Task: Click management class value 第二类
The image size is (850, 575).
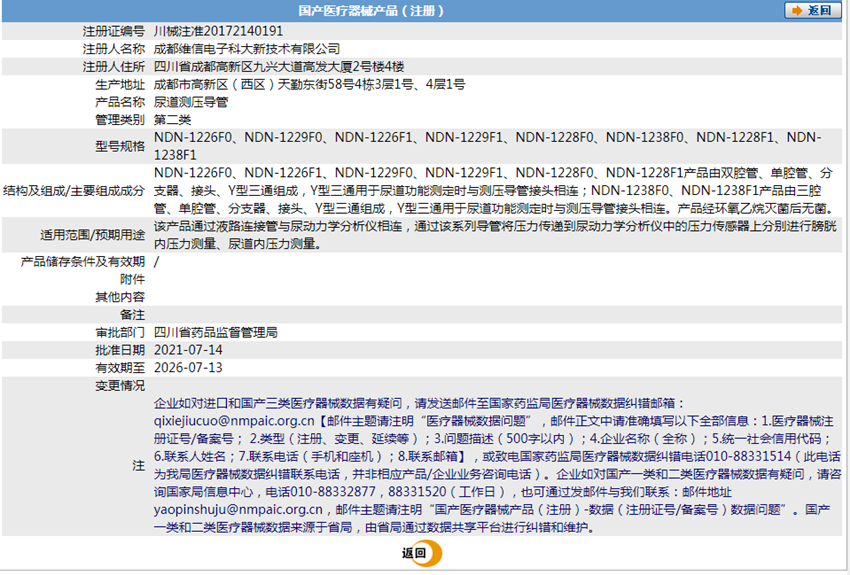Action: [172, 120]
